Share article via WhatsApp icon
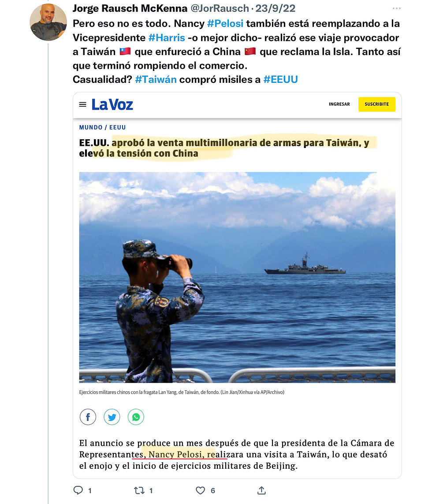This screenshot has width=432, height=504. point(136,417)
